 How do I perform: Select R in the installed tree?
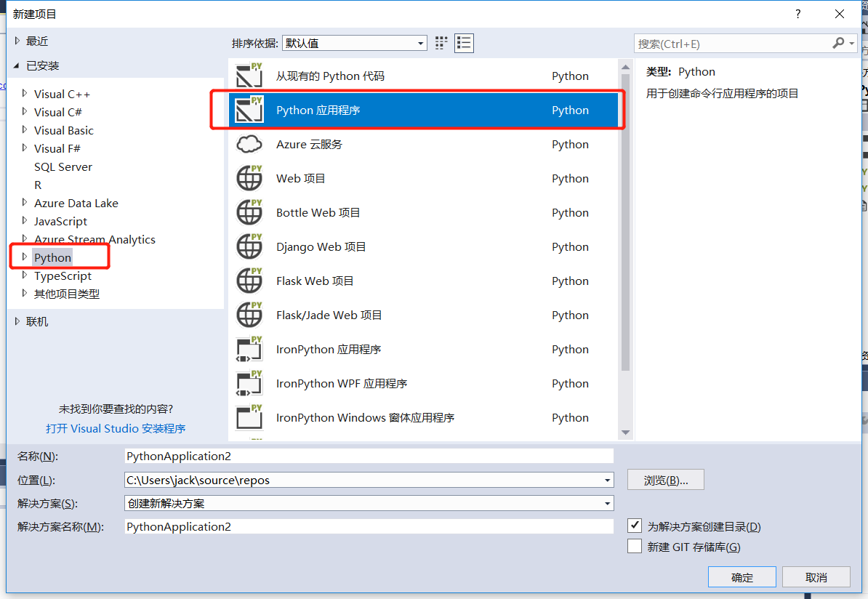(x=38, y=185)
